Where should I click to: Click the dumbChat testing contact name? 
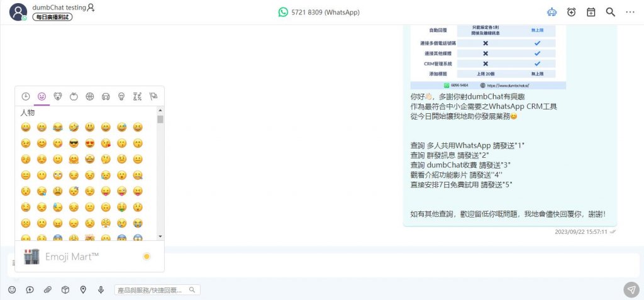pyautogui.click(x=59, y=8)
